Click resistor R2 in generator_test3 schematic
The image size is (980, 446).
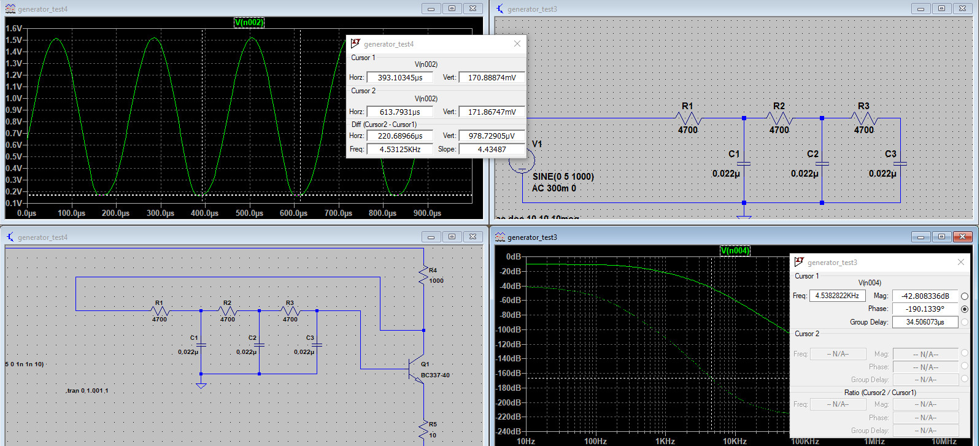[x=779, y=118]
